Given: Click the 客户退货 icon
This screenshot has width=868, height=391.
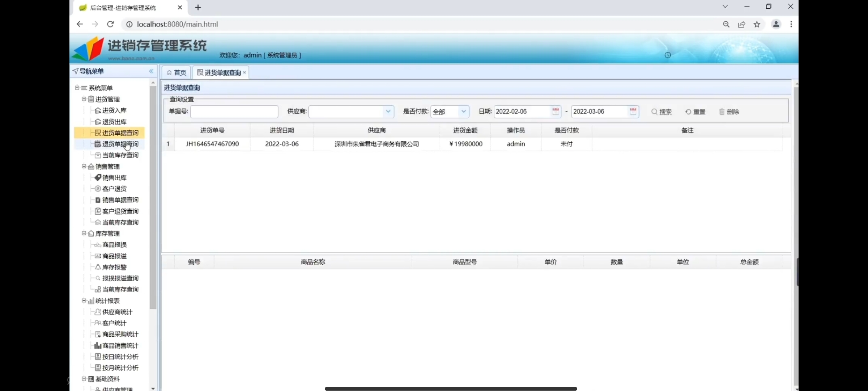Looking at the screenshot, I should [x=98, y=189].
